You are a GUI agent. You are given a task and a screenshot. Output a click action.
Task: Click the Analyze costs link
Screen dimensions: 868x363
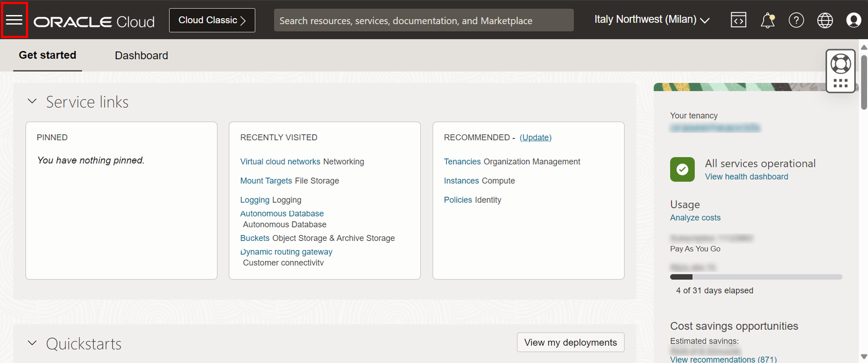pos(695,217)
